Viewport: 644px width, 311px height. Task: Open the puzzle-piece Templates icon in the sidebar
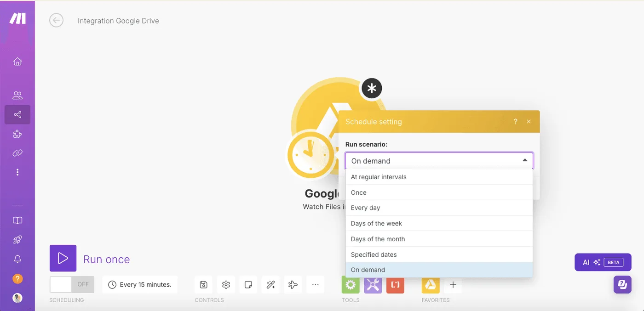coord(17,134)
